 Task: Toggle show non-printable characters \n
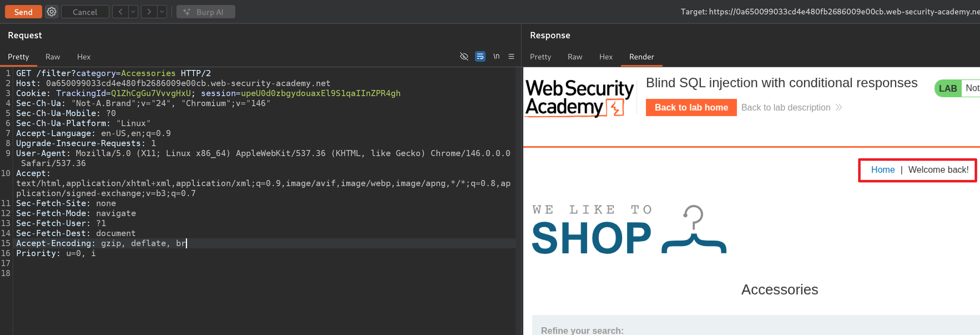tap(496, 56)
